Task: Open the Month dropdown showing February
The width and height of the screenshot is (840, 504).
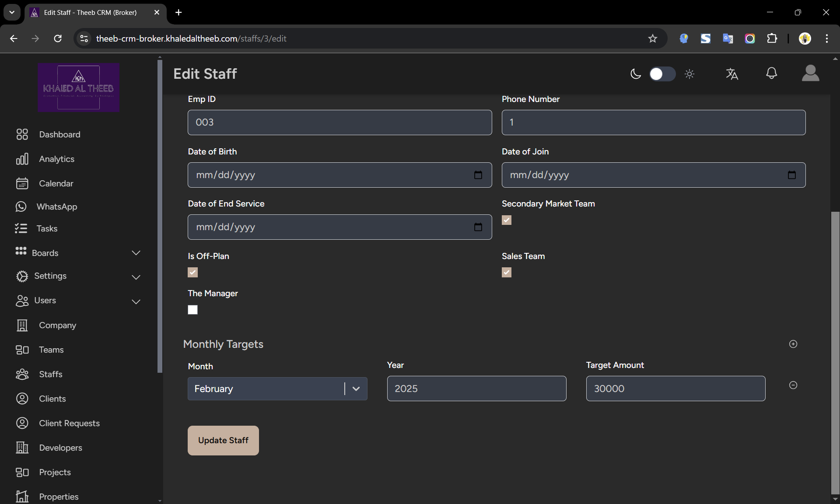Action: pos(277,388)
